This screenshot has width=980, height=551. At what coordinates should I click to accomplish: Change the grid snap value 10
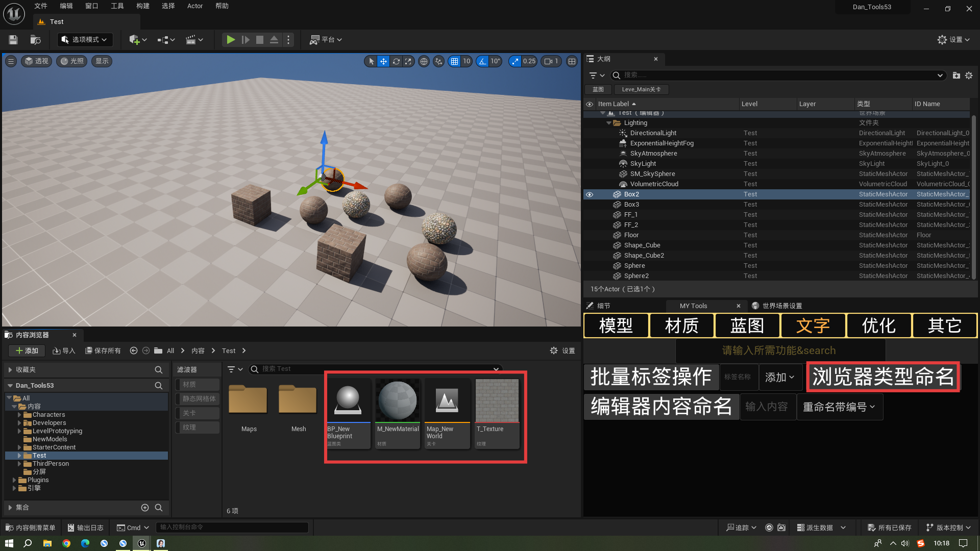pos(467,61)
